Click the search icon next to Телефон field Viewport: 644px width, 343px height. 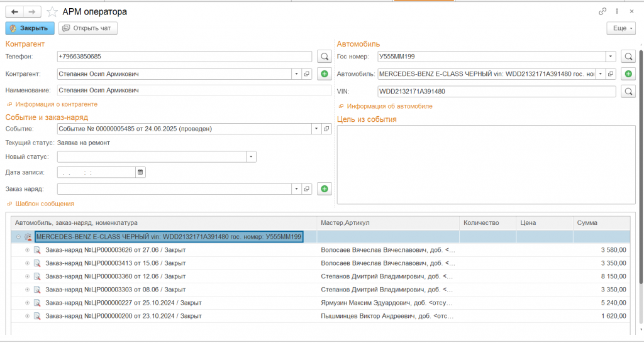pyautogui.click(x=325, y=57)
